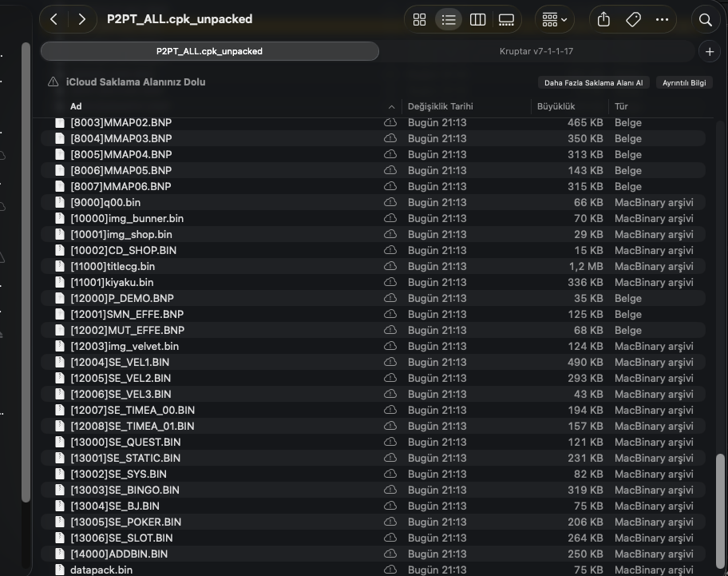The image size is (728, 576).
Task: Click the iCloud storage warning triangle icon
Action: [x=53, y=81]
